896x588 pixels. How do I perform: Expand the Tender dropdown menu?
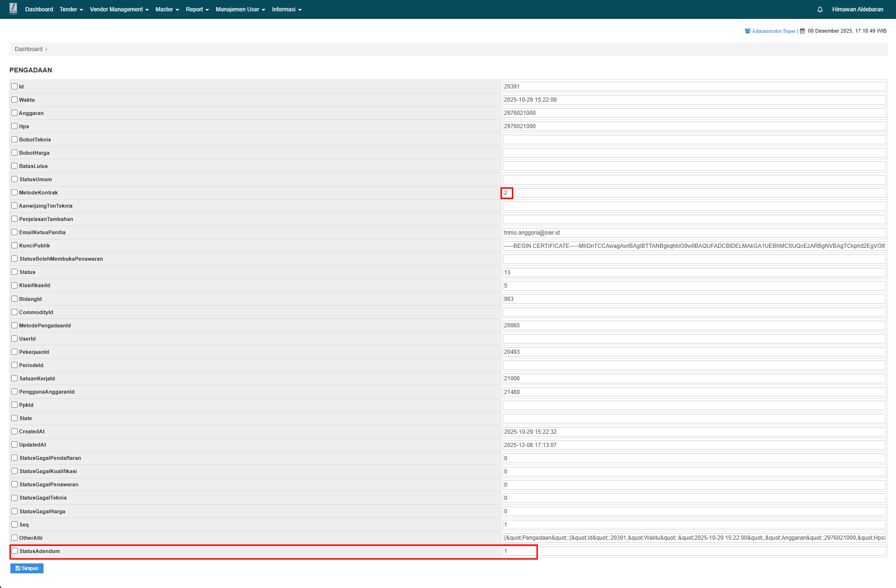coord(71,9)
